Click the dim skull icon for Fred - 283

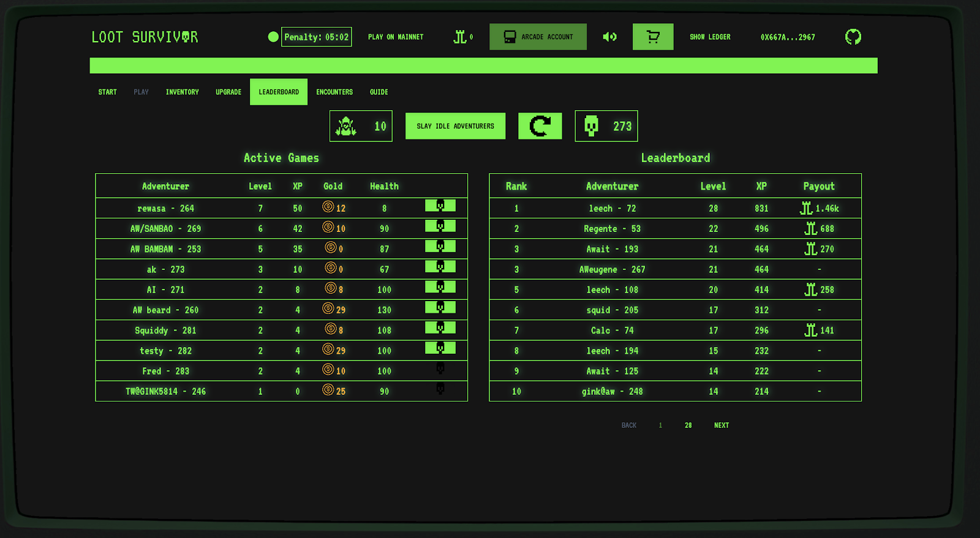pos(440,368)
